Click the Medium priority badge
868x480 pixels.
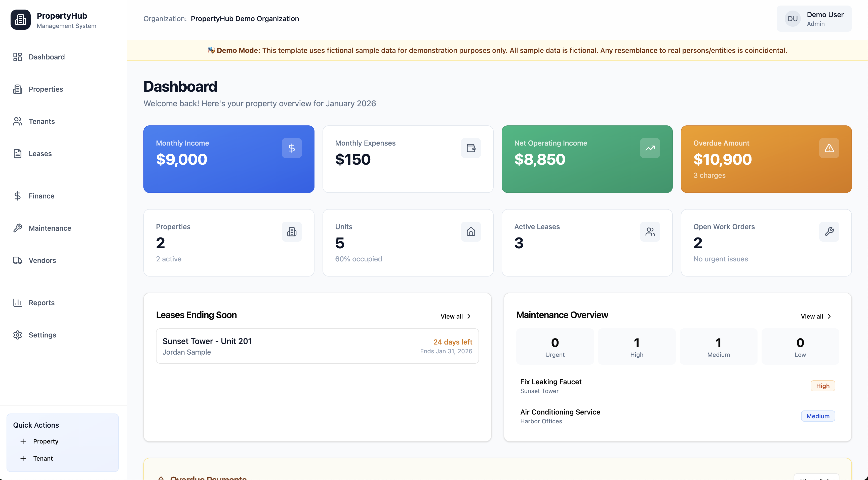[818, 416]
